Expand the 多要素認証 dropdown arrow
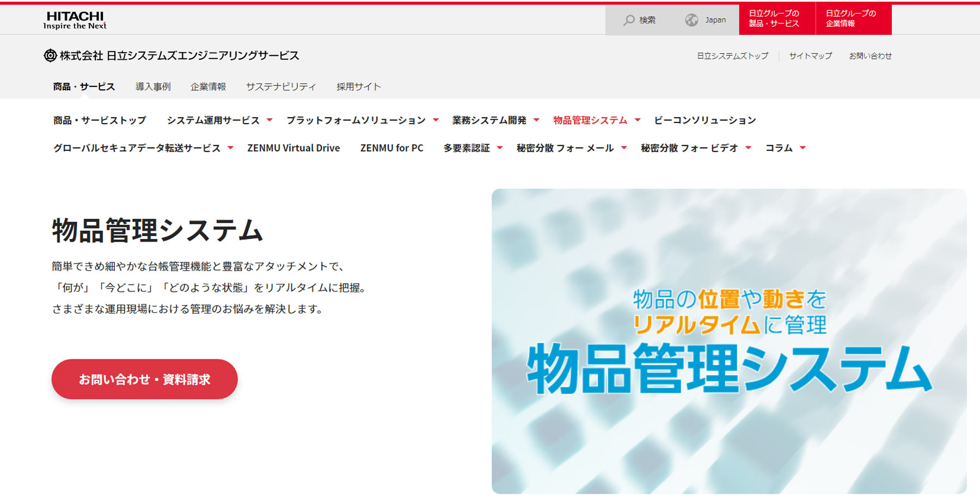 click(500, 148)
